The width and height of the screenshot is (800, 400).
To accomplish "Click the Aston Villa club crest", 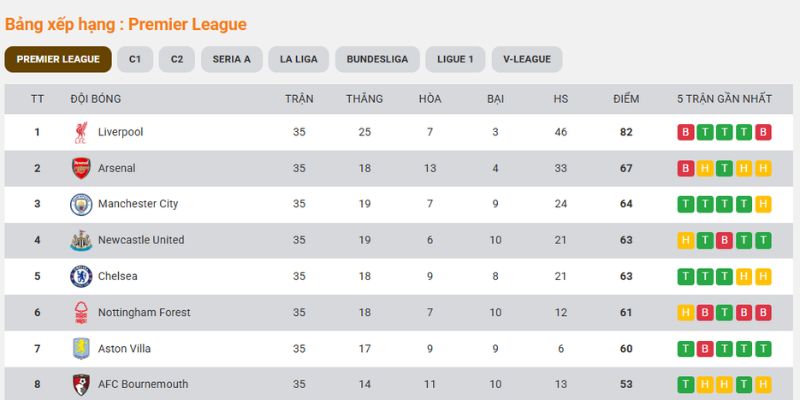I will click(81, 348).
